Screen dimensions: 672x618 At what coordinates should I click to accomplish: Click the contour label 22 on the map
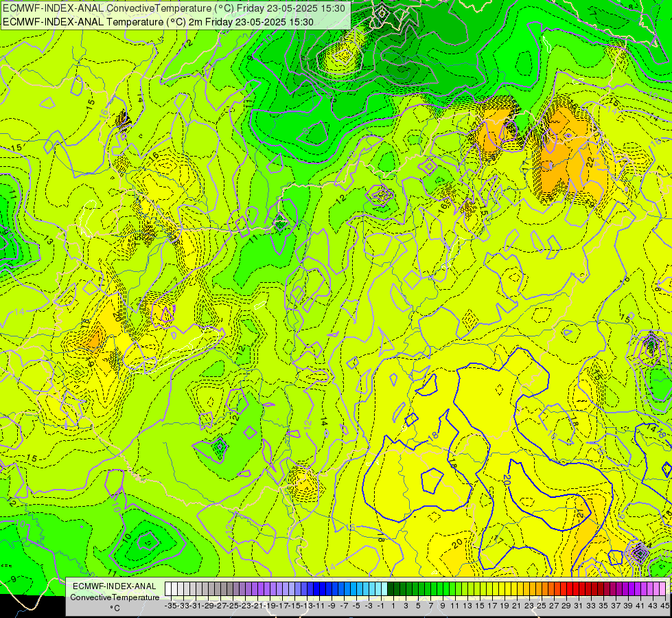click(x=590, y=162)
